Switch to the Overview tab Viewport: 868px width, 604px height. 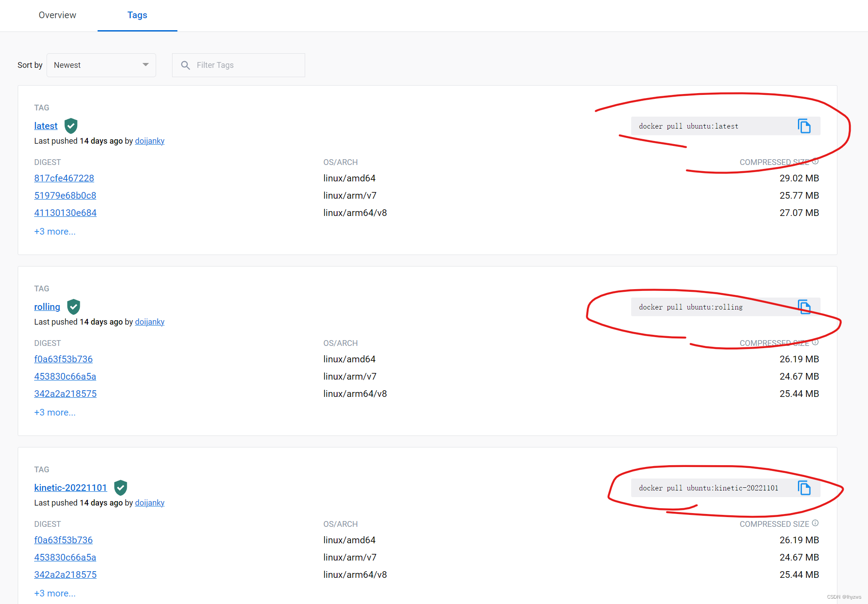pos(57,15)
